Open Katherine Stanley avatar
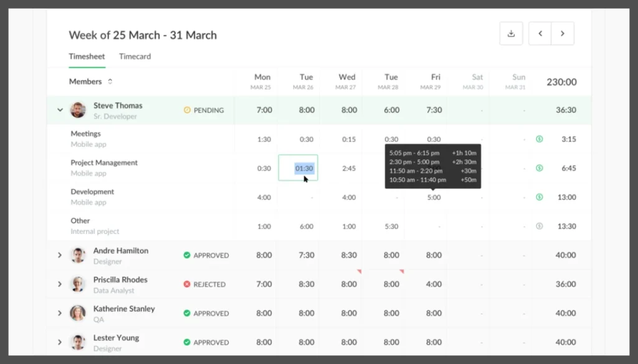638x364 pixels. click(x=78, y=313)
